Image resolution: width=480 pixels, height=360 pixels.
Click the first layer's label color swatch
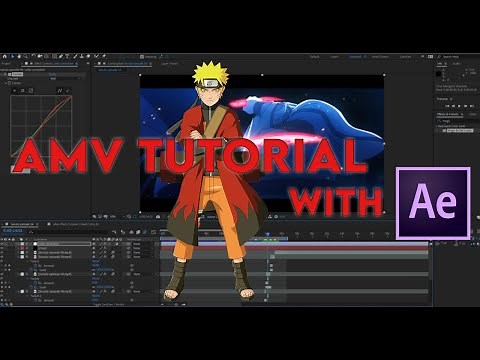click(x=22, y=244)
